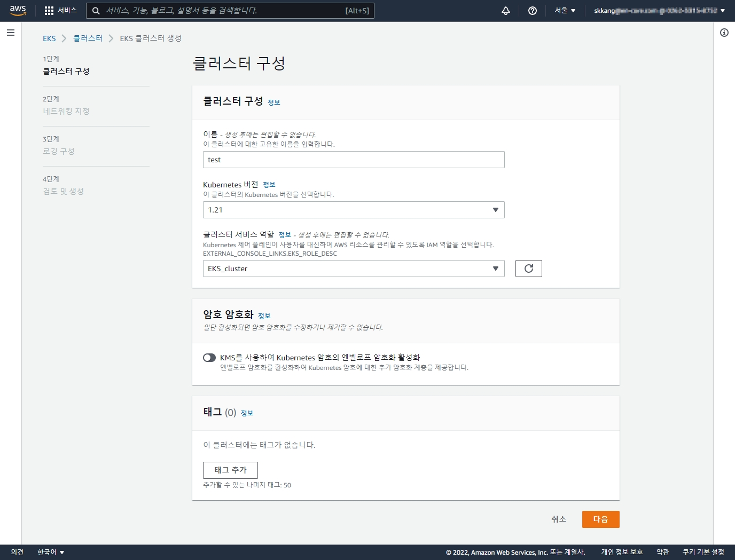This screenshot has height=560, width=735.
Task: Focus the AWS services search box
Action: pos(230,11)
